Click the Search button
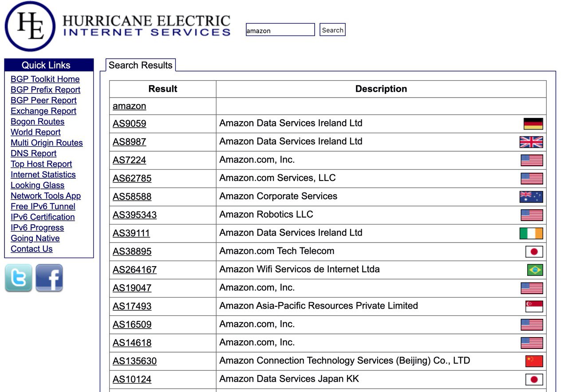The image size is (568, 392). tap(332, 30)
